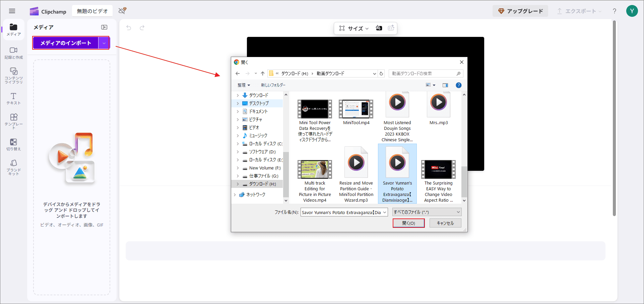Select デスクトップ in the navigation tree
The image size is (644, 304).
(x=258, y=103)
